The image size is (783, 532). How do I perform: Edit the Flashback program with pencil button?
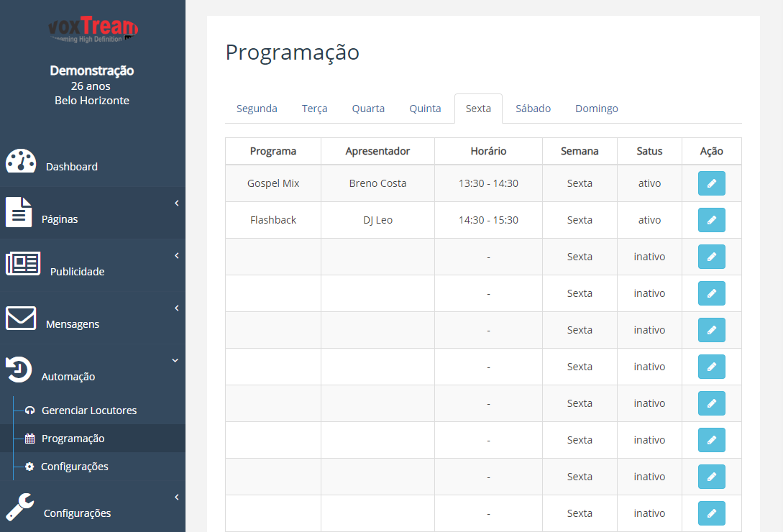click(x=711, y=220)
